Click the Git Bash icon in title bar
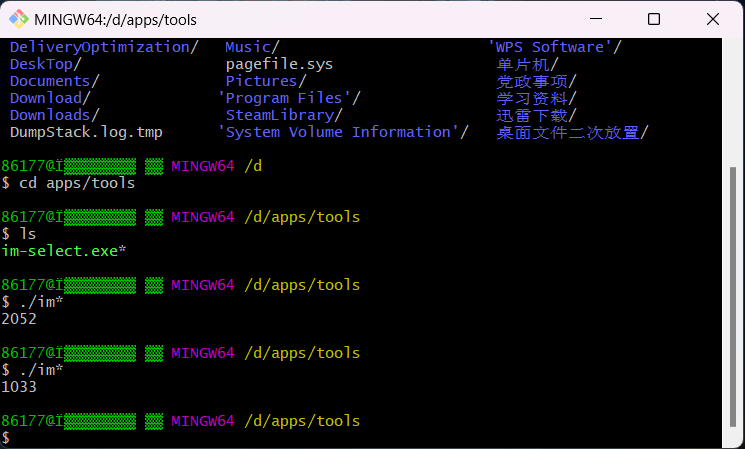Screen dimensions: 745x449 click(x=19, y=19)
